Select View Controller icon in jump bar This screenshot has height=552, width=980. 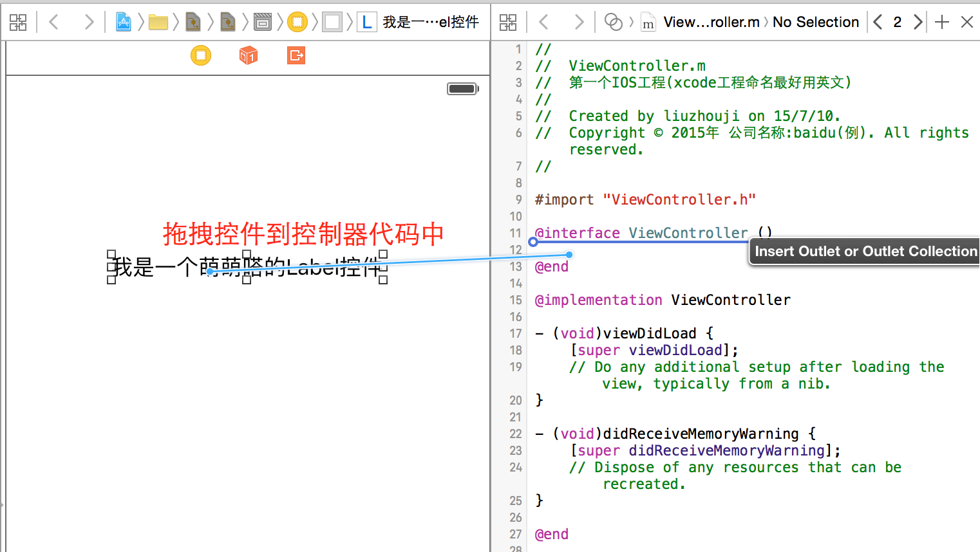[x=297, y=23]
